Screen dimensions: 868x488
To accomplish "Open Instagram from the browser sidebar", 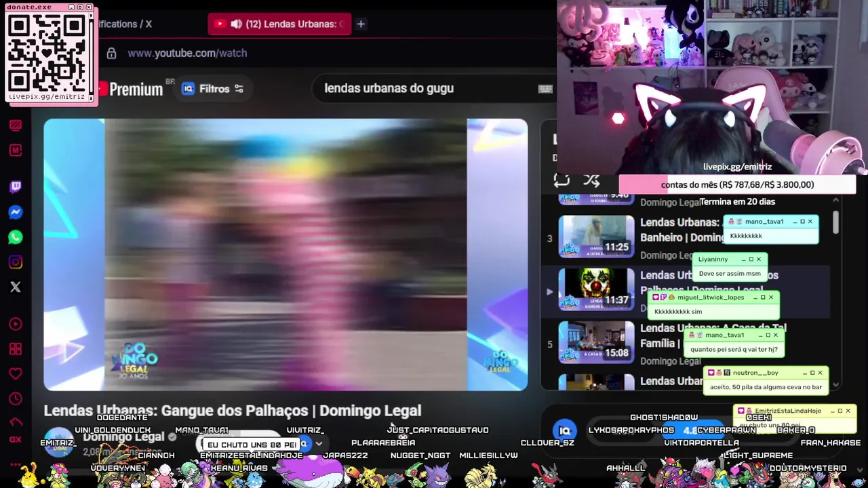I will click(x=16, y=262).
